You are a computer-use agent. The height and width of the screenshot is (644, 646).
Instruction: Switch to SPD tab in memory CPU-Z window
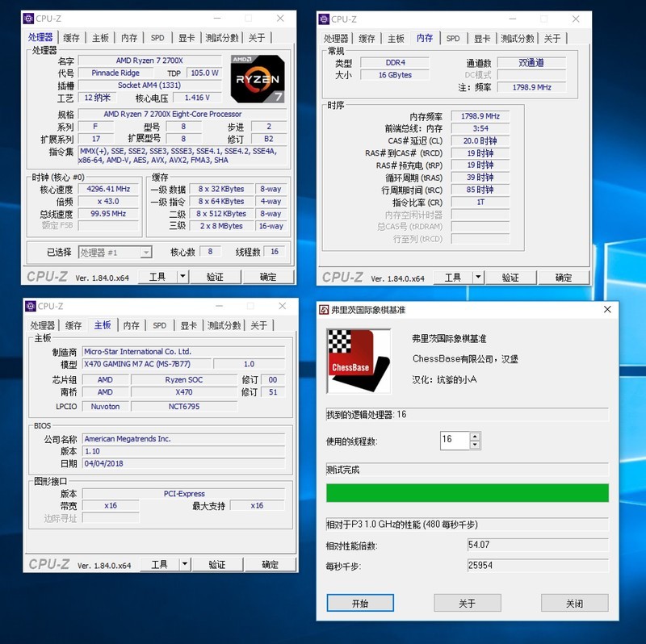click(x=453, y=39)
